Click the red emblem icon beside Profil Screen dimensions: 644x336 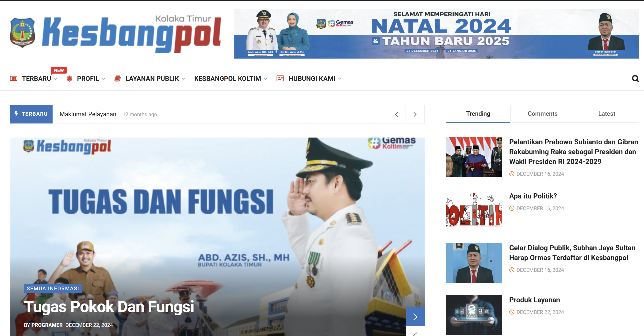coord(69,79)
